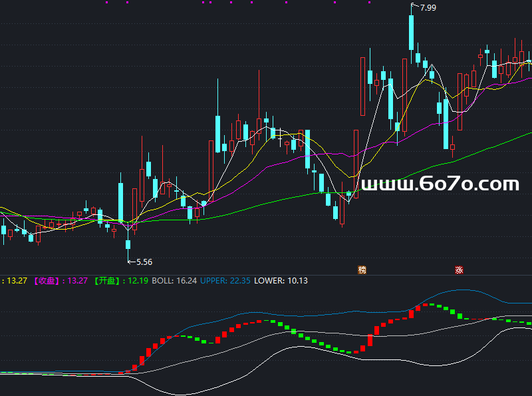532x396 pixels.
Task: Select the 7.99 high price label
Action: click(x=428, y=7)
